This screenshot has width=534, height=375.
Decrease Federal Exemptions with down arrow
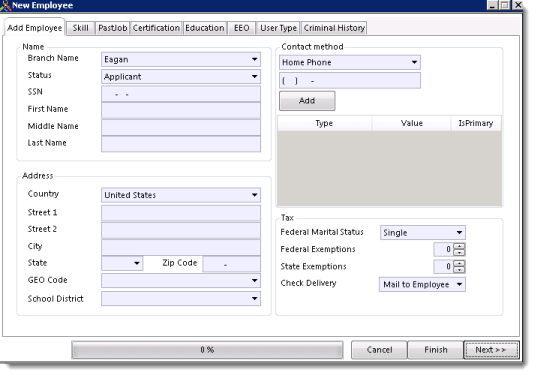click(x=459, y=253)
